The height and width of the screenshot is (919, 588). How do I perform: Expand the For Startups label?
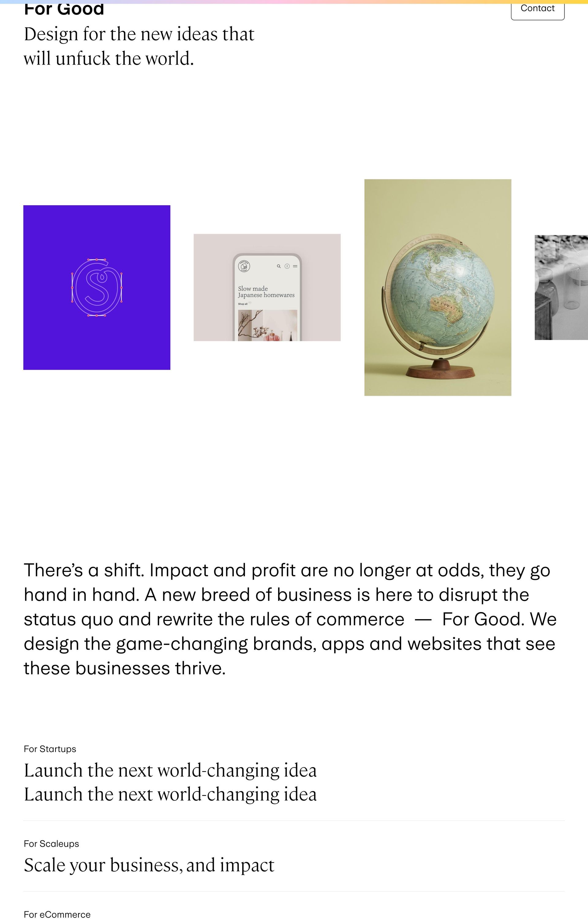pos(50,749)
